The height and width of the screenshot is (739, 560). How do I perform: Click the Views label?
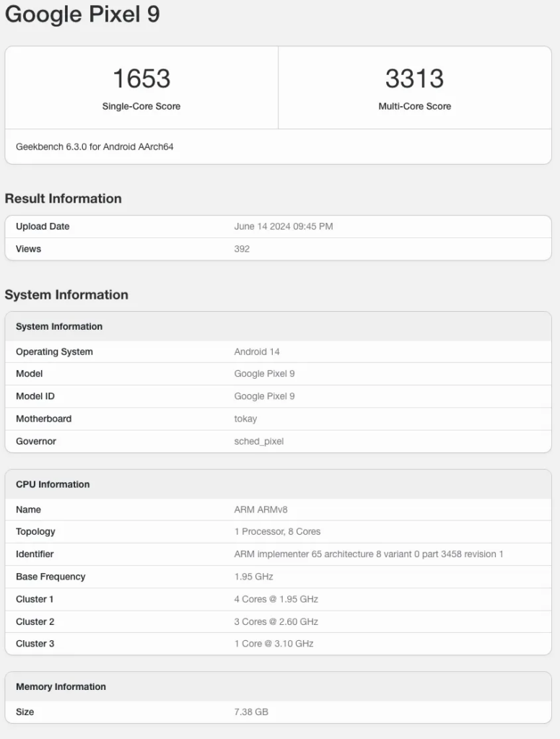click(x=28, y=249)
